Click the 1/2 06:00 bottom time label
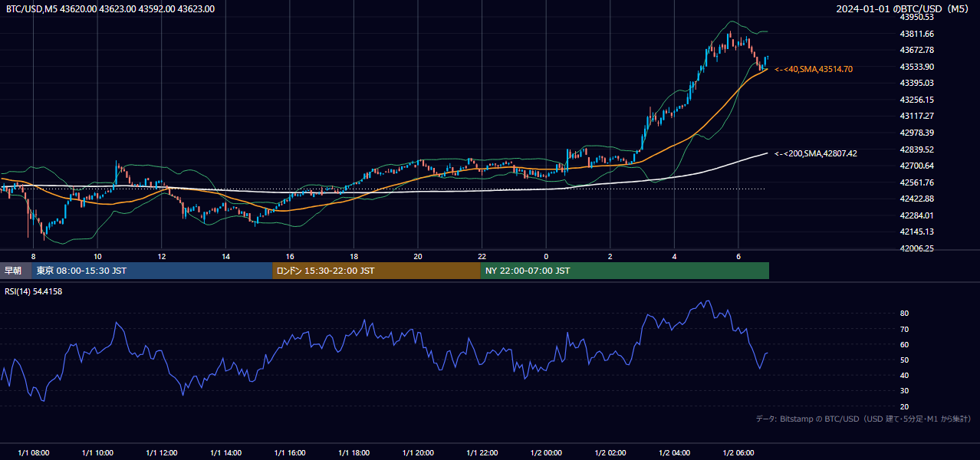980x460 pixels. [738, 452]
